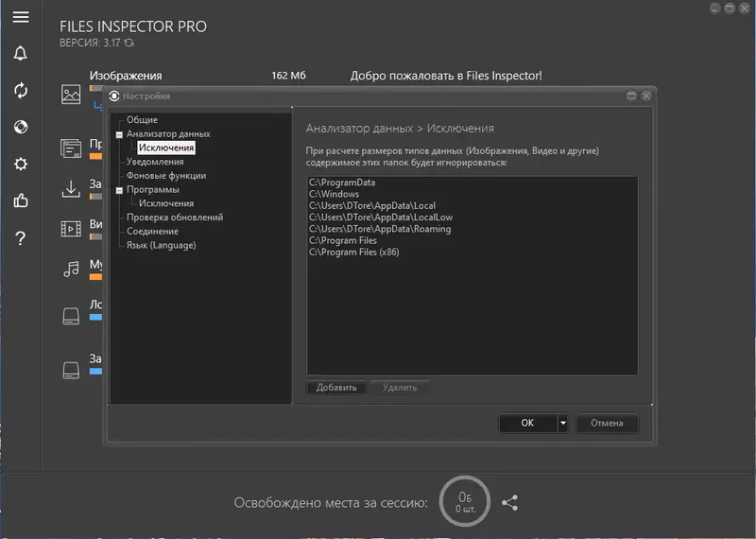Open the hamburger menu in main window
Screen dimensions: 756x539
pyautogui.click(x=21, y=17)
